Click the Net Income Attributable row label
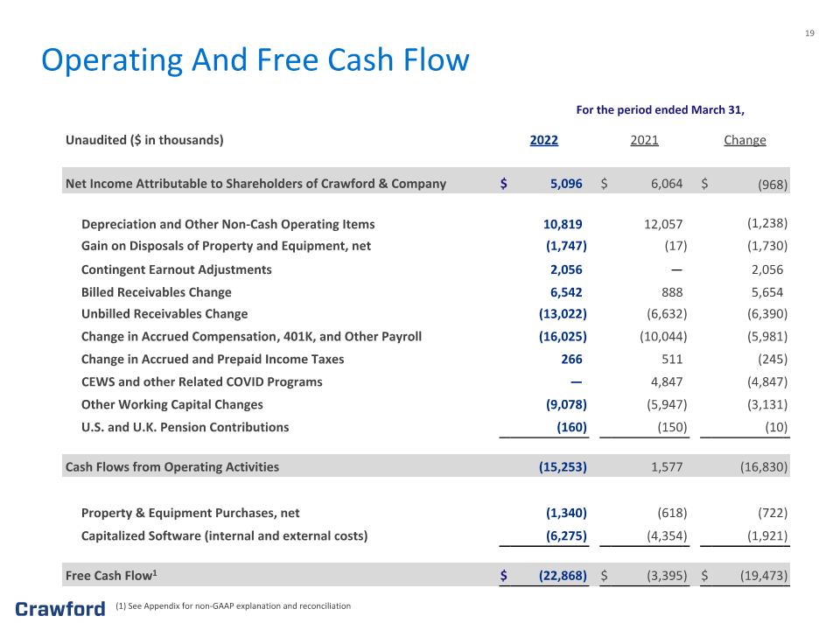Screen dimensions: 840x630 pos(255,184)
